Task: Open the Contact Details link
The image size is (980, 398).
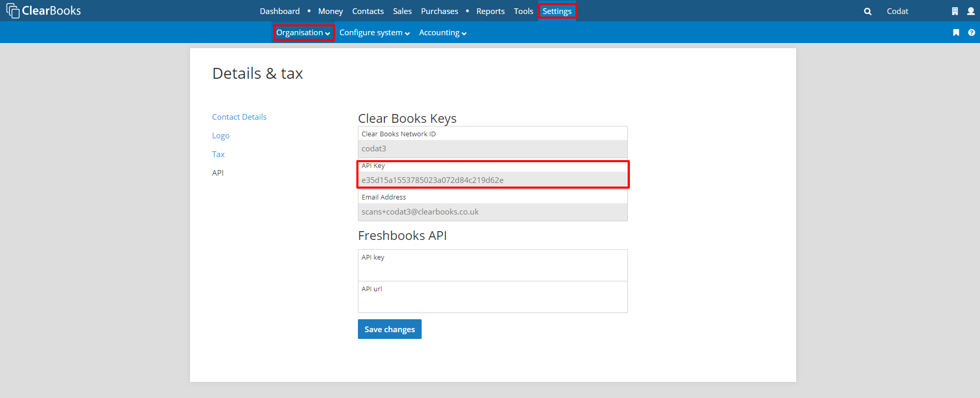Action: (x=239, y=117)
